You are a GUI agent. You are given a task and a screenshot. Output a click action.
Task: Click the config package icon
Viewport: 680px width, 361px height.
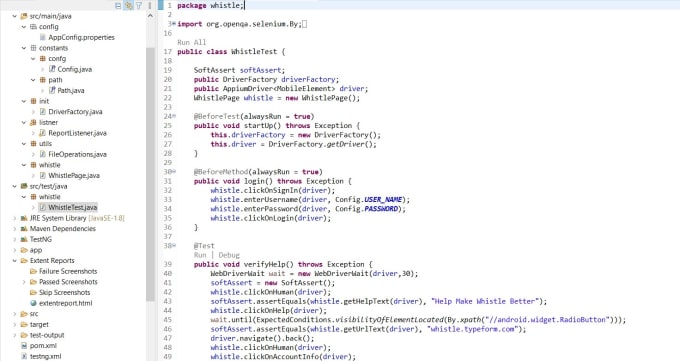click(x=33, y=26)
